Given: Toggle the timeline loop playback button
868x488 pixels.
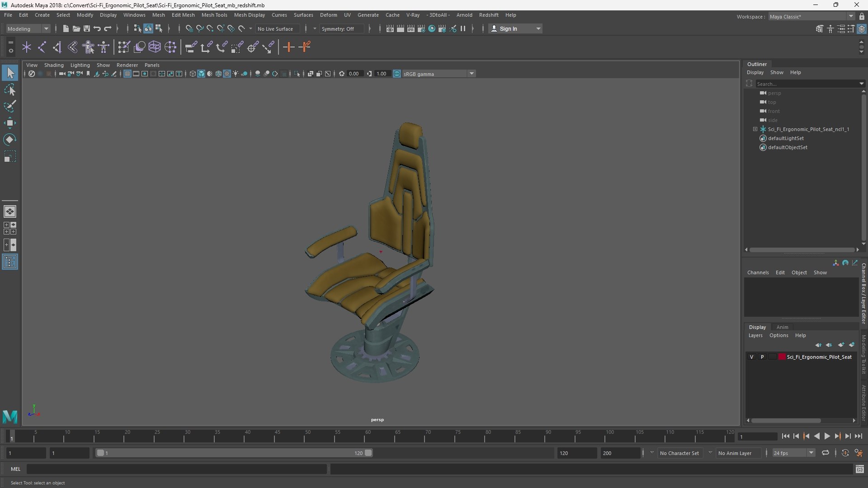Looking at the screenshot, I should (x=826, y=453).
